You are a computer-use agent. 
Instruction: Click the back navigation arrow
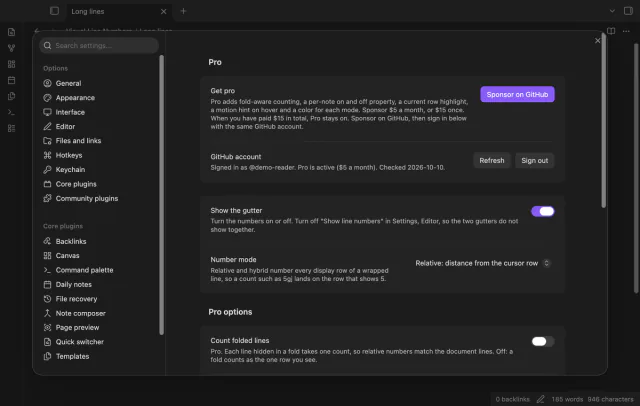tap(37, 31)
